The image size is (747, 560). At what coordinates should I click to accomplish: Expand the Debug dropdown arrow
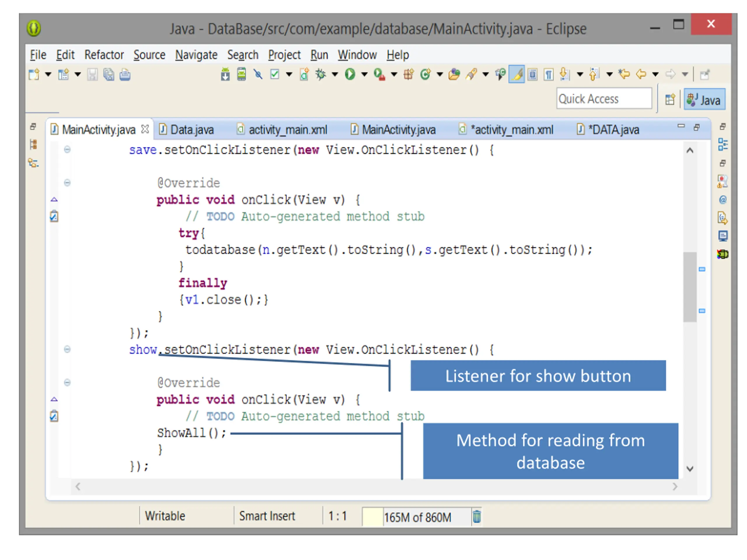click(x=335, y=74)
